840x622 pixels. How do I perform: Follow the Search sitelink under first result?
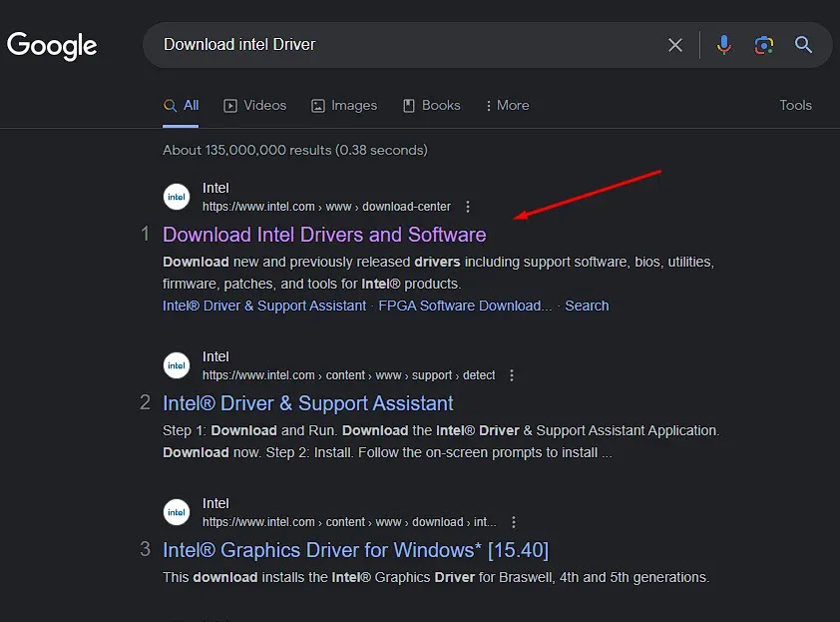pos(587,306)
